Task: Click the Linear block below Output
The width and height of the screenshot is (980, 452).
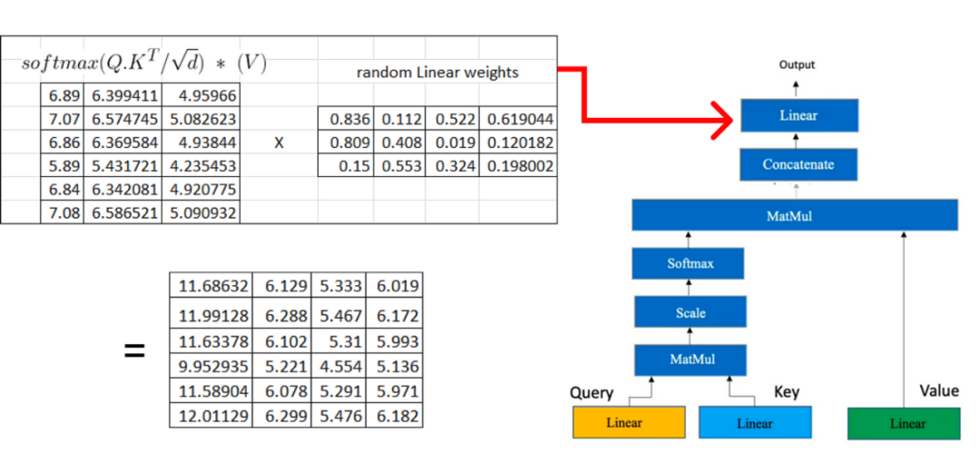Action: 799,115
